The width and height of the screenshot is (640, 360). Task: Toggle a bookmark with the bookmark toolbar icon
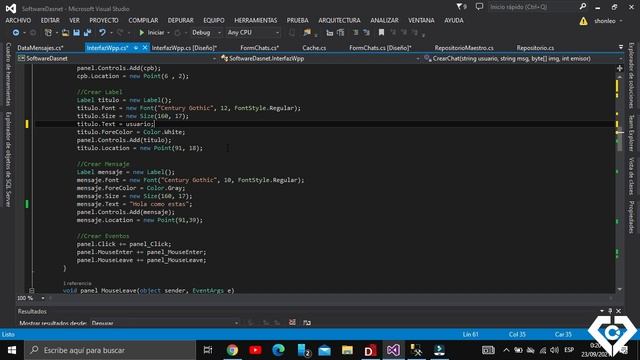[x=381, y=32]
